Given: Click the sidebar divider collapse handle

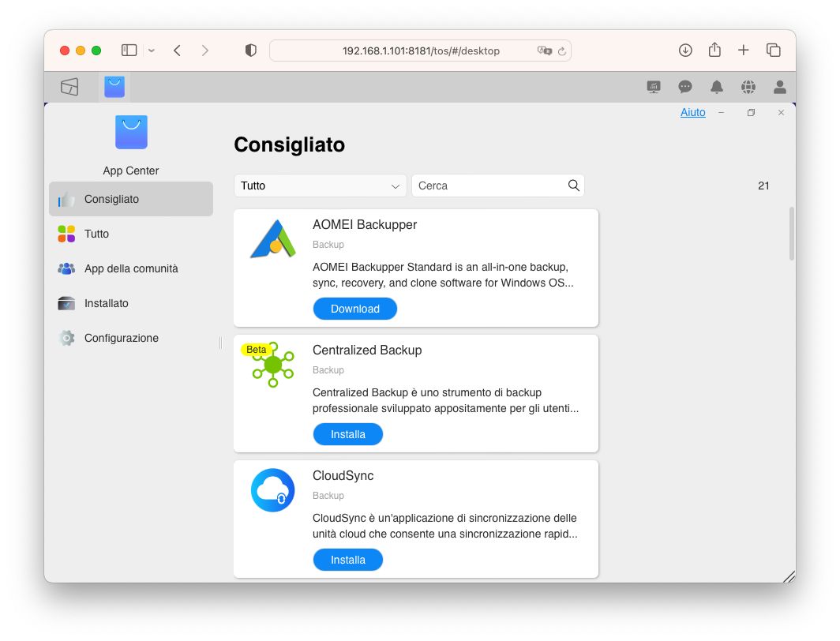Looking at the screenshot, I should [220, 343].
